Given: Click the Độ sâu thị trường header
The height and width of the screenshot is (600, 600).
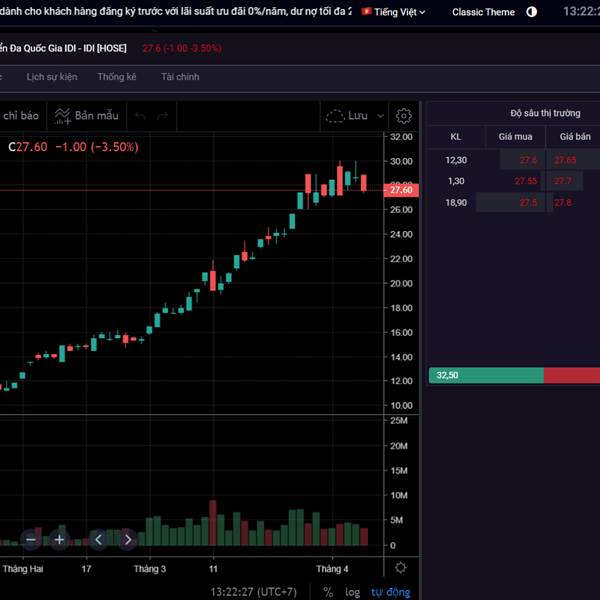Looking at the screenshot, I should [545, 113].
